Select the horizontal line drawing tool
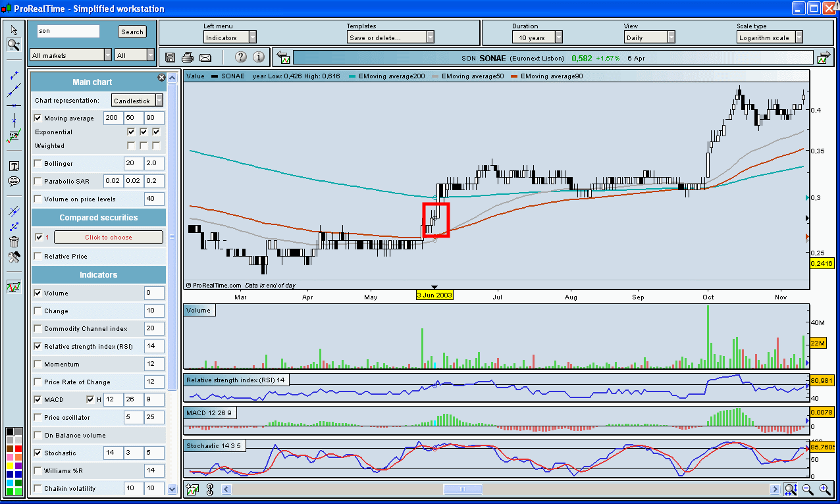The width and height of the screenshot is (840, 504). (x=13, y=105)
